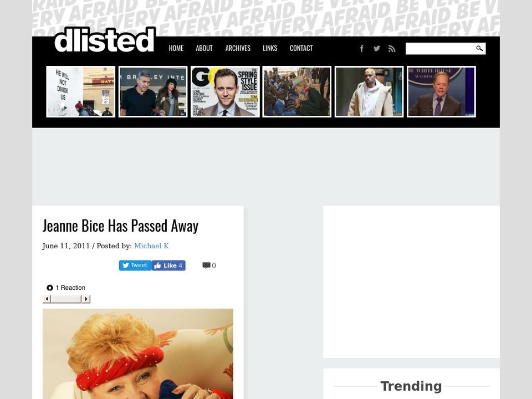
Task: Click the horizontal scrollbar track under reactions
Action: click(x=66, y=299)
